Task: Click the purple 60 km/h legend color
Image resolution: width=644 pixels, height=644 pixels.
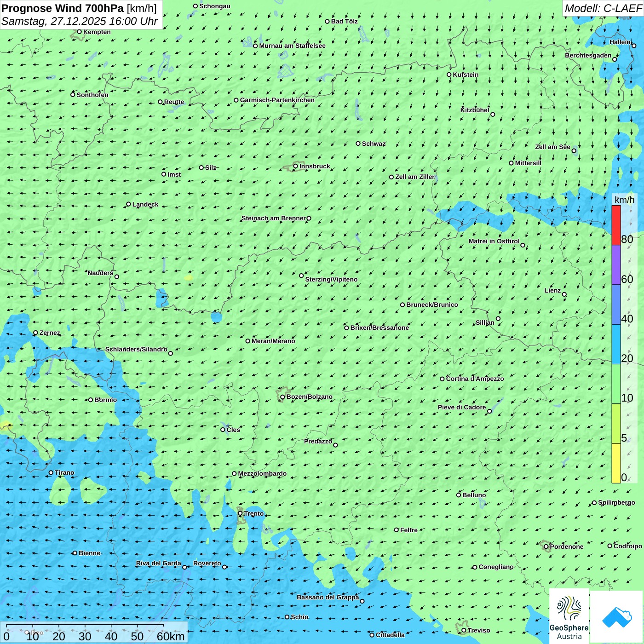Action: pyautogui.click(x=616, y=265)
